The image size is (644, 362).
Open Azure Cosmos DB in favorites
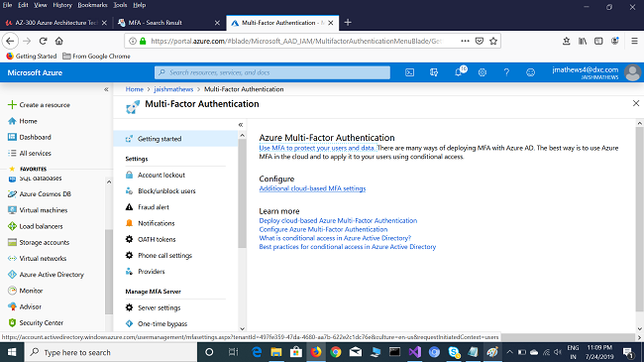click(x=46, y=193)
